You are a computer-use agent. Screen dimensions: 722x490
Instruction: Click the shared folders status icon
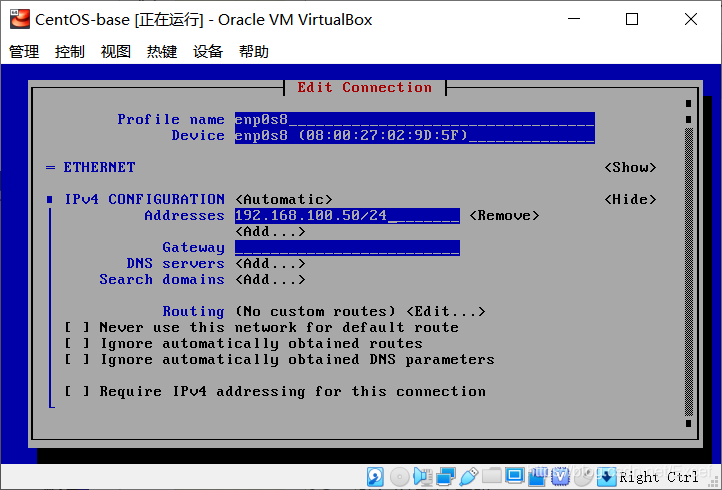coord(491,476)
